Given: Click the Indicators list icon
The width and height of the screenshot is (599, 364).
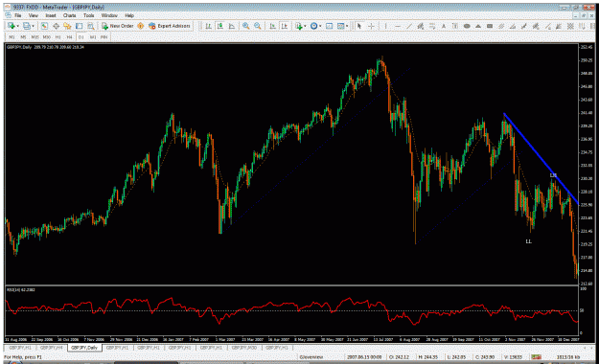Looking at the screenshot, I should (298, 26).
